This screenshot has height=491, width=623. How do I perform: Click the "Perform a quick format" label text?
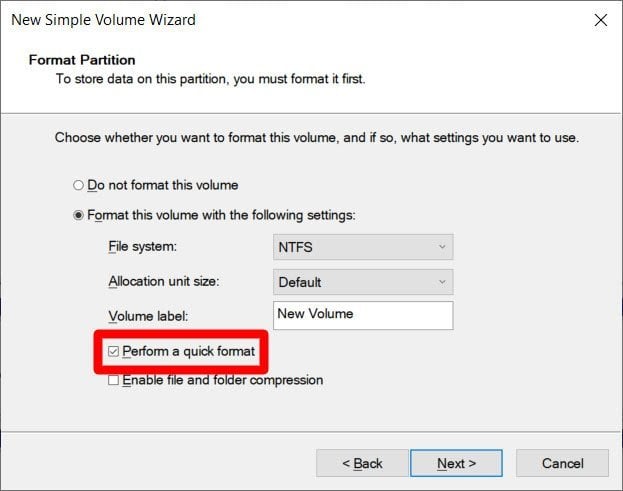point(188,351)
